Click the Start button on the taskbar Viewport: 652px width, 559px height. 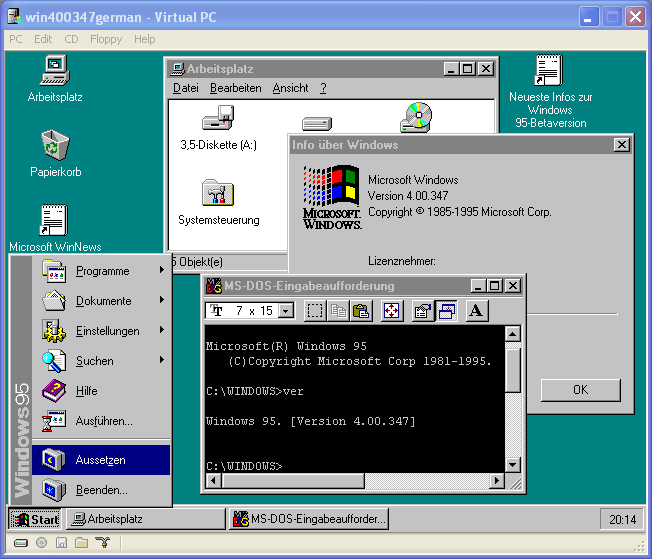pyautogui.click(x=35, y=519)
